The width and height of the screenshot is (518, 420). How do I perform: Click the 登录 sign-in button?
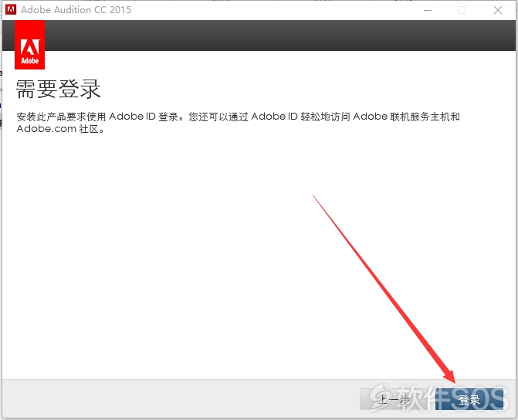(469, 399)
